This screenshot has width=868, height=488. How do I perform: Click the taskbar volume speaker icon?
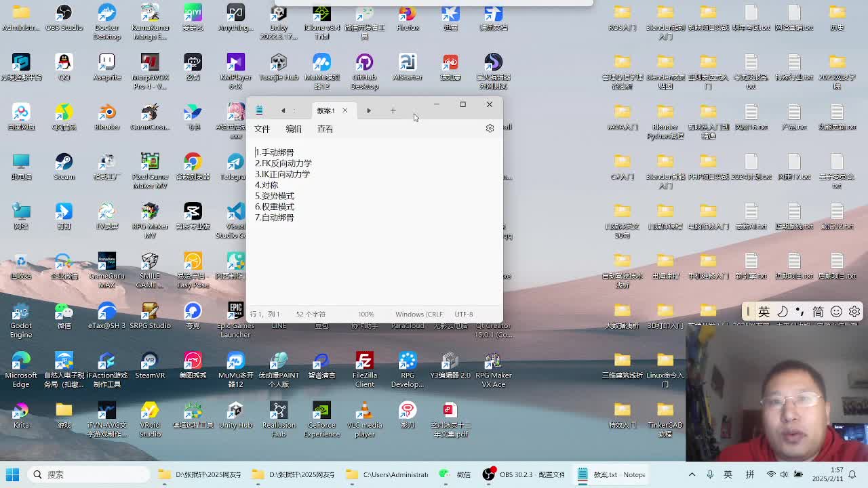[784, 474]
